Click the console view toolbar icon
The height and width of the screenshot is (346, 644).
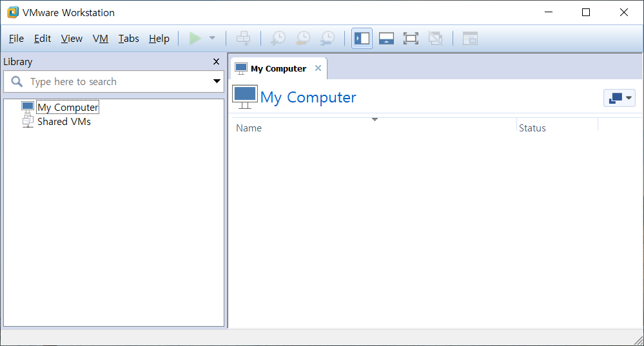(x=470, y=39)
